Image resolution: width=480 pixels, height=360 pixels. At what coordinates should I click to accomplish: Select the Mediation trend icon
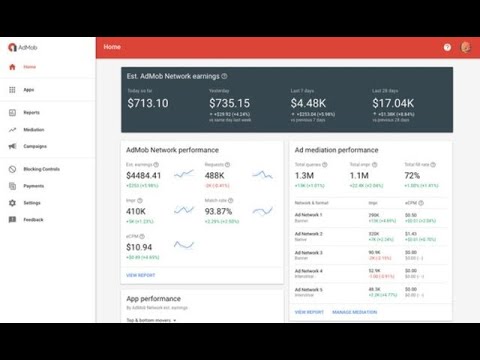pyautogui.click(x=12, y=130)
